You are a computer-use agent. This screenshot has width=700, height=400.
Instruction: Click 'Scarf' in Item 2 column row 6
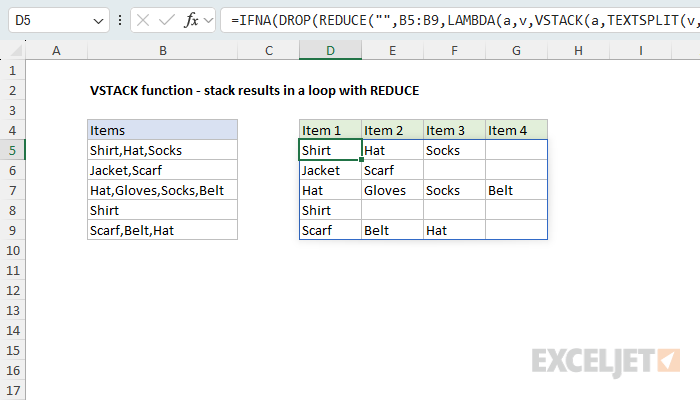(x=392, y=171)
